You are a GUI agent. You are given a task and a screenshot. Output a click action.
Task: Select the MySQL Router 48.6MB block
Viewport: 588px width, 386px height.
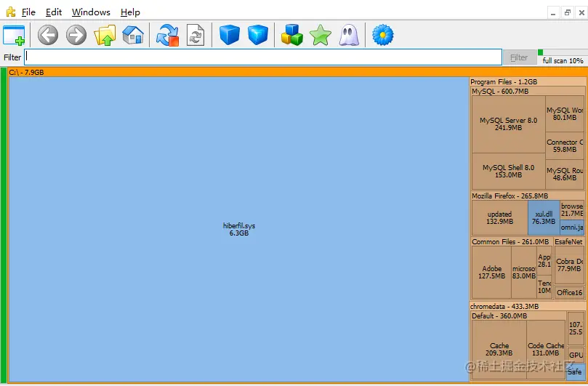(565, 174)
